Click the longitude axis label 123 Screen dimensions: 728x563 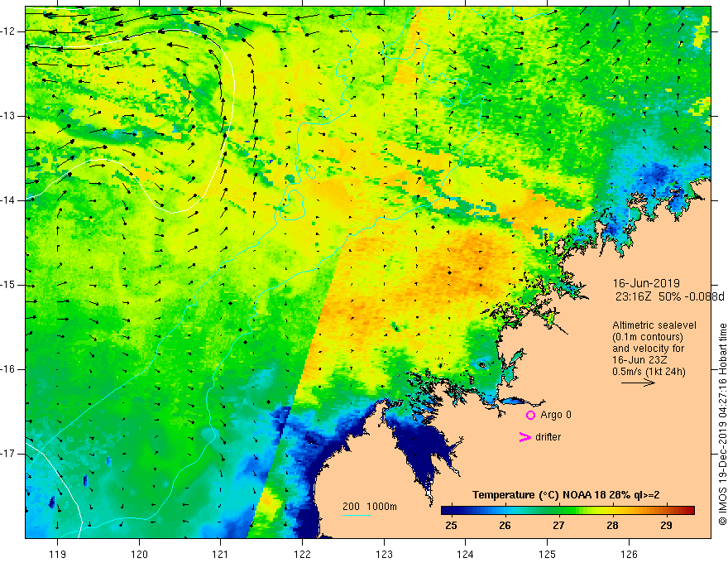[x=384, y=554]
